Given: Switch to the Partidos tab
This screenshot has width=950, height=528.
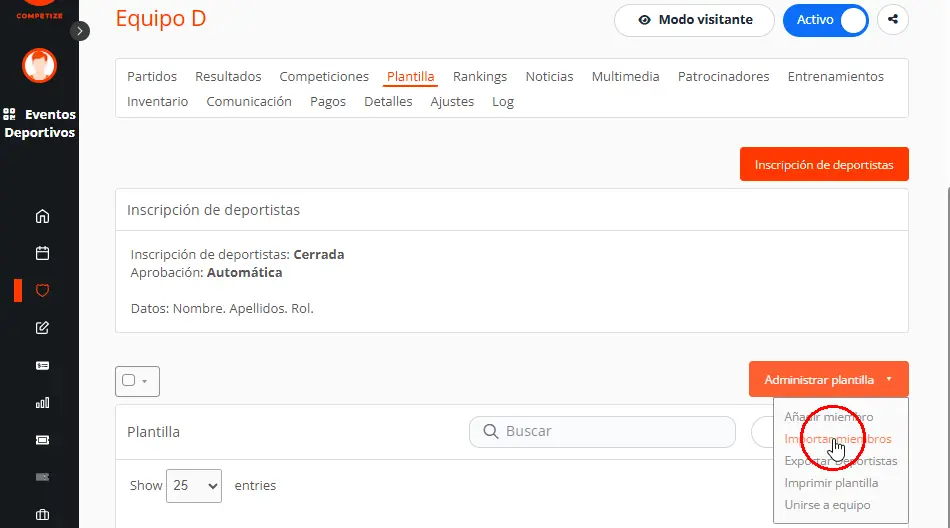Looking at the screenshot, I should (x=152, y=76).
